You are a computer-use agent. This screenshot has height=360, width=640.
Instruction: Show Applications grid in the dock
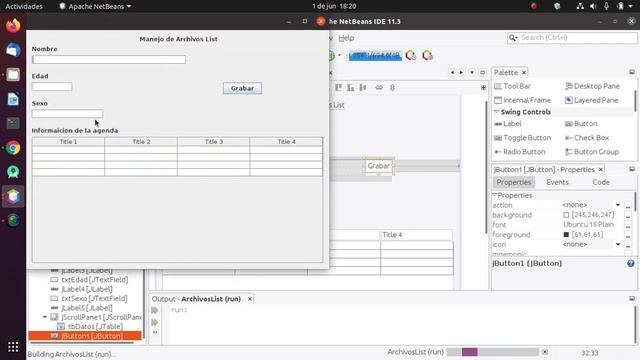[x=13, y=347]
